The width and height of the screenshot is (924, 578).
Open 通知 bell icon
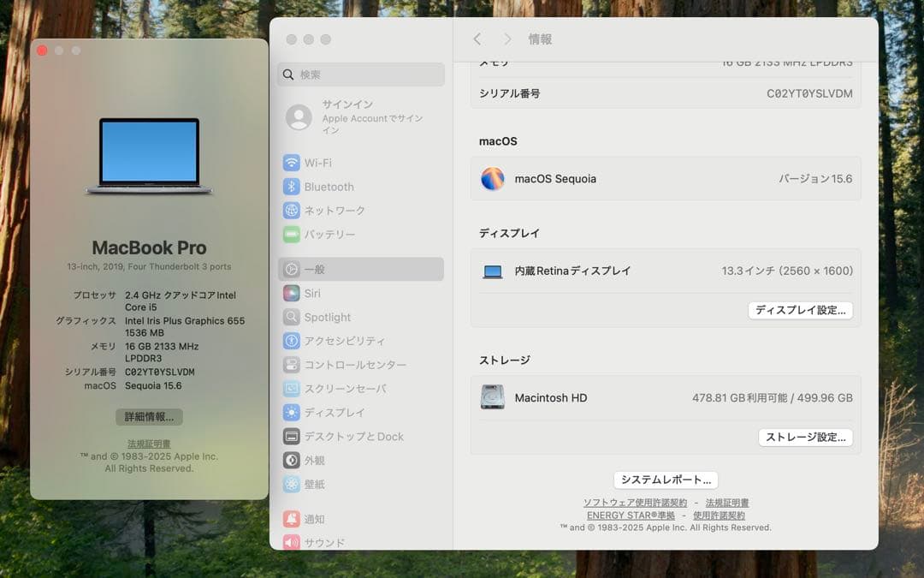point(291,519)
